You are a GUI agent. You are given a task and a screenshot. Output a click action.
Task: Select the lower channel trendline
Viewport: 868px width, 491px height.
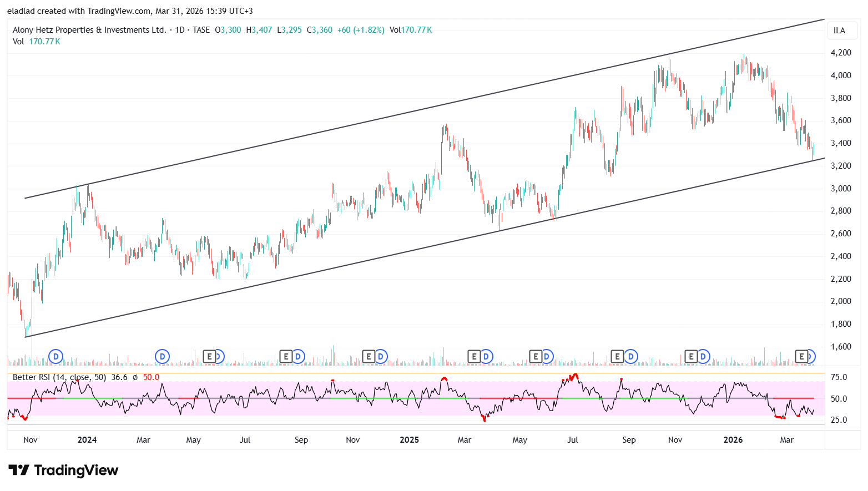pyautogui.click(x=425, y=247)
